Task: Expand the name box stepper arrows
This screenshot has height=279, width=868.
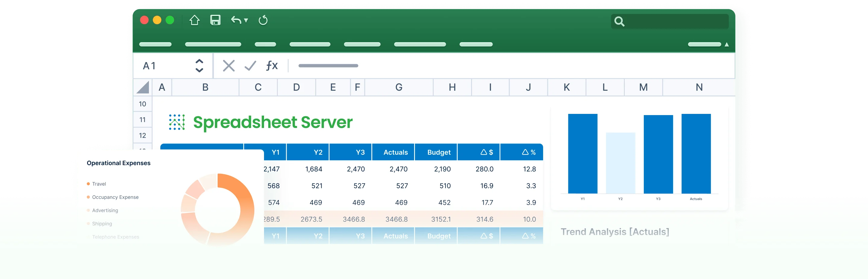Action: 199,66
